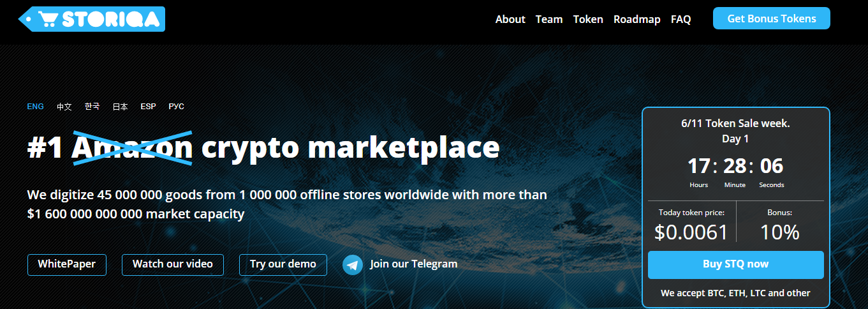Go to the Team section

tap(549, 19)
